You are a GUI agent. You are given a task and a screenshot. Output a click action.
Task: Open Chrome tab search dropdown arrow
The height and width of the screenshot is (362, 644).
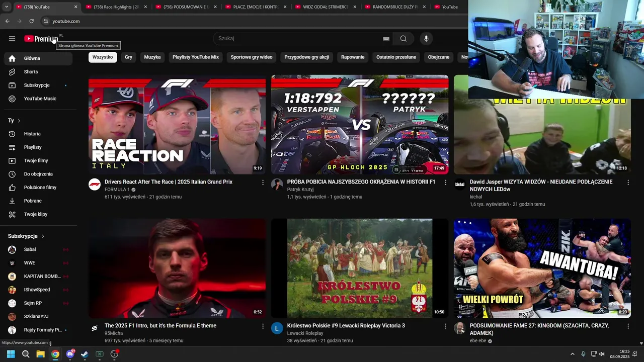(6, 7)
